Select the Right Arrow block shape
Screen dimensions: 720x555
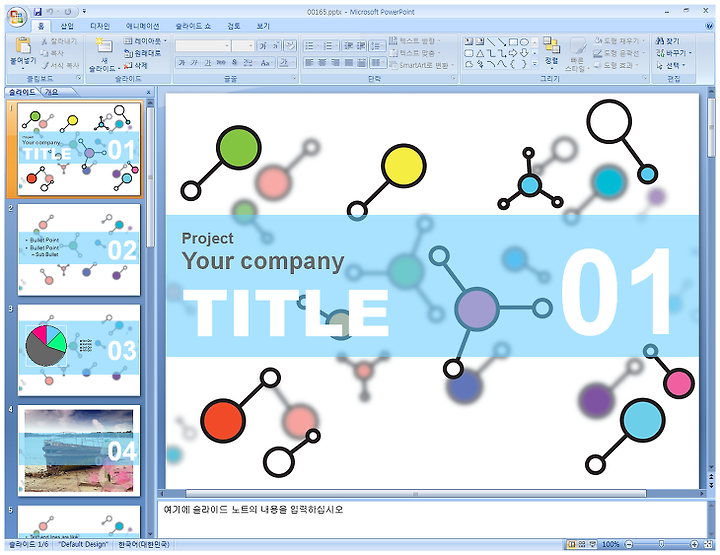[x=513, y=53]
